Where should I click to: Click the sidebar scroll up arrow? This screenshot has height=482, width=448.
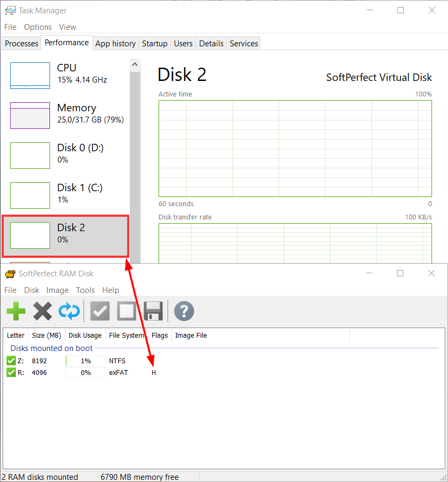135,64
